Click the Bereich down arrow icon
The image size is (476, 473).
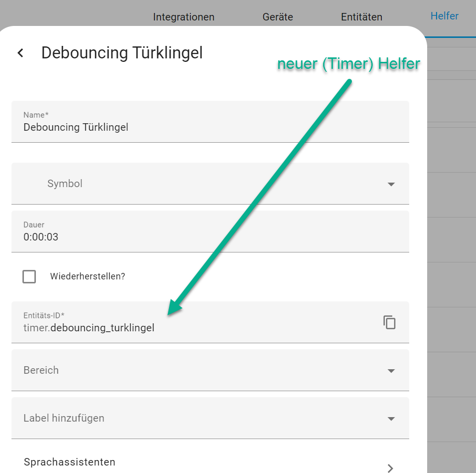tap(391, 371)
